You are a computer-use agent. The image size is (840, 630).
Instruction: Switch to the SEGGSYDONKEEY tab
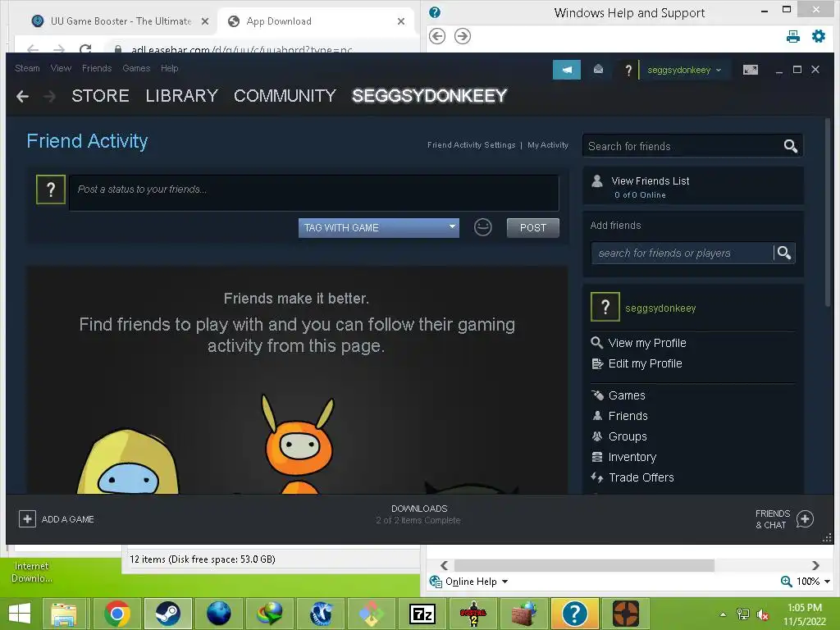pos(429,96)
